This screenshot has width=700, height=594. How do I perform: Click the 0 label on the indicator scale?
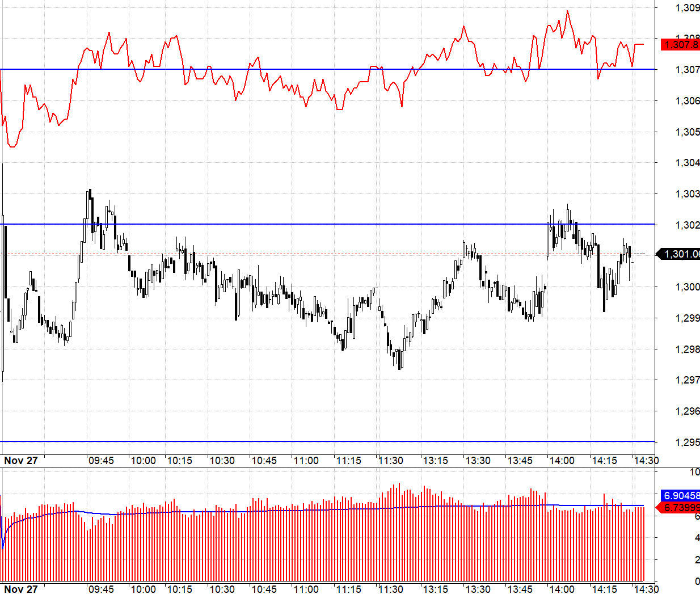tap(697, 582)
